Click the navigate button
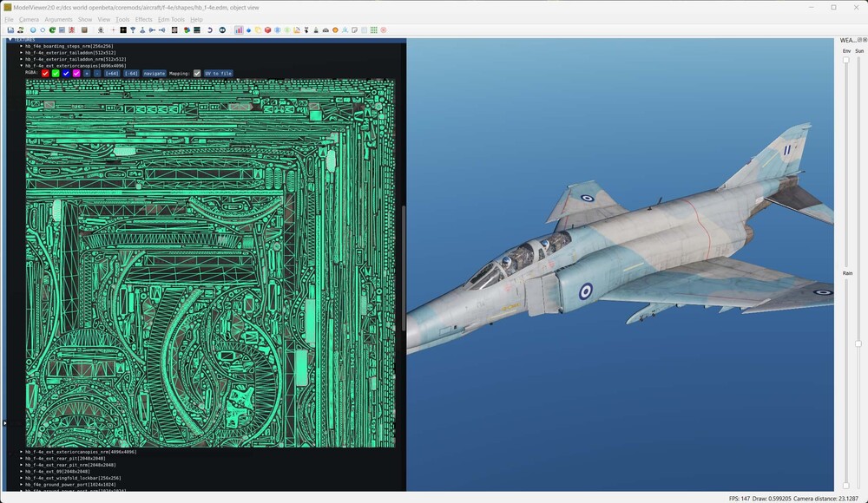Viewport: 868px width, 503px height. 155,73
